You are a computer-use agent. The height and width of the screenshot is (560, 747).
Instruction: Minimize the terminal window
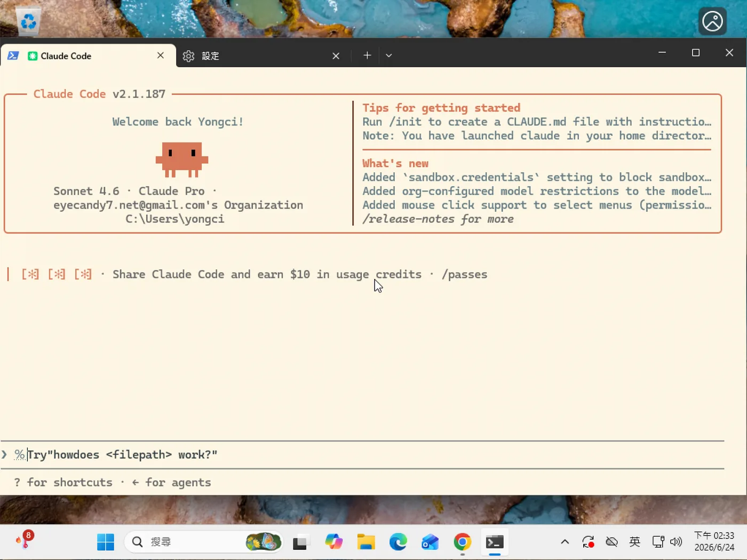(662, 52)
